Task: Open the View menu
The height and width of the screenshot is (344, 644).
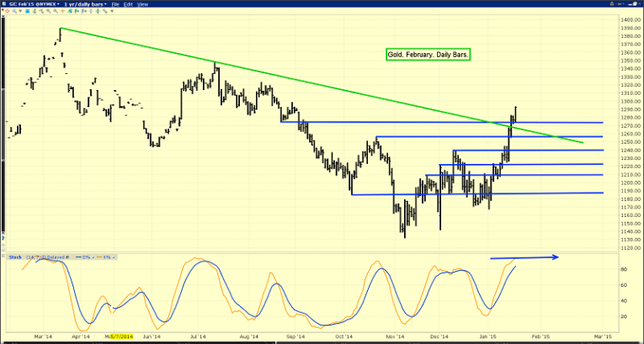Action: coord(142,4)
